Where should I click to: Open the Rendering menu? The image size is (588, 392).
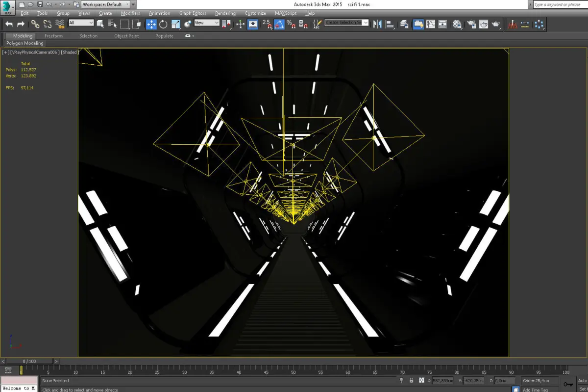pos(225,13)
